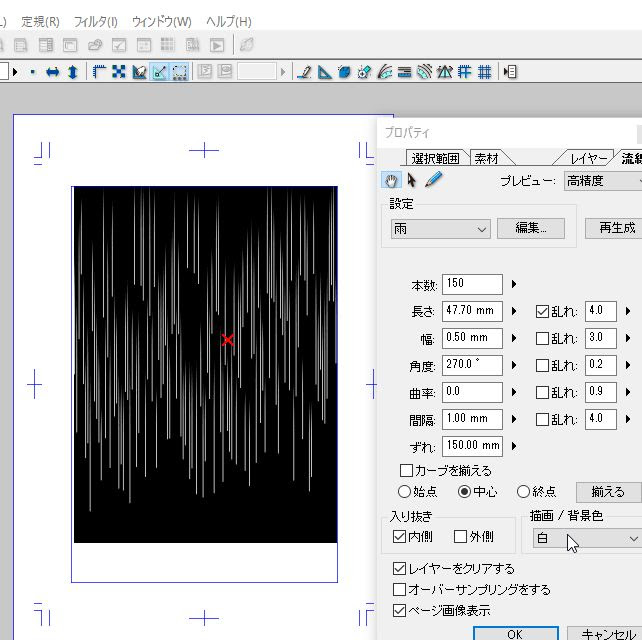Click the second blue grid hash icon

coord(484,72)
